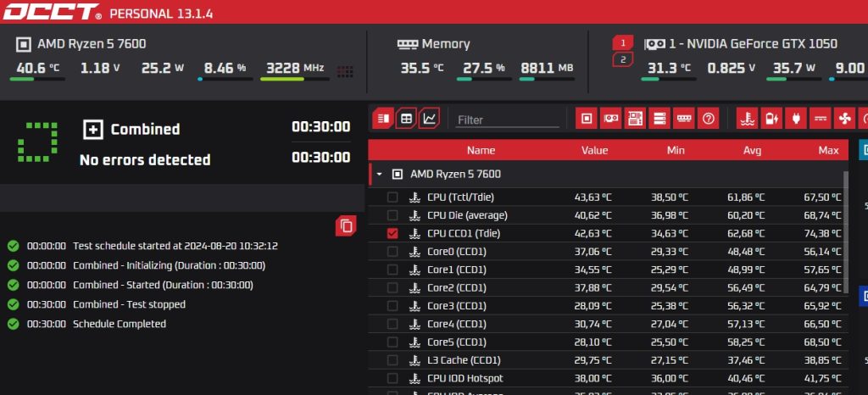Click the CPU CCD1 (Tdie) max value 74,38 °C
This screenshot has width=868, height=395.
point(822,233)
